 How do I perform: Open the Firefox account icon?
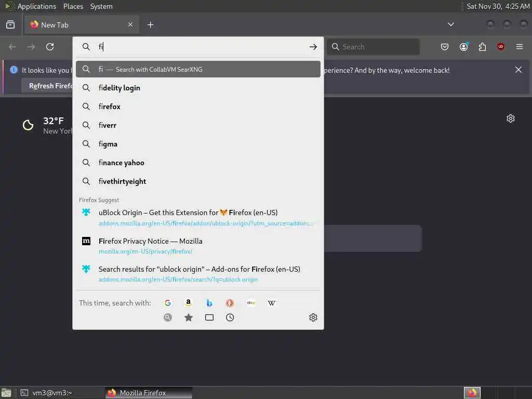[463, 47]
